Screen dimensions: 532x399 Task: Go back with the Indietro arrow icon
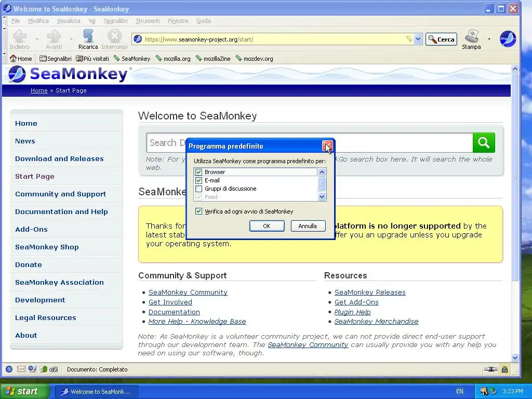tap(20, 36)
